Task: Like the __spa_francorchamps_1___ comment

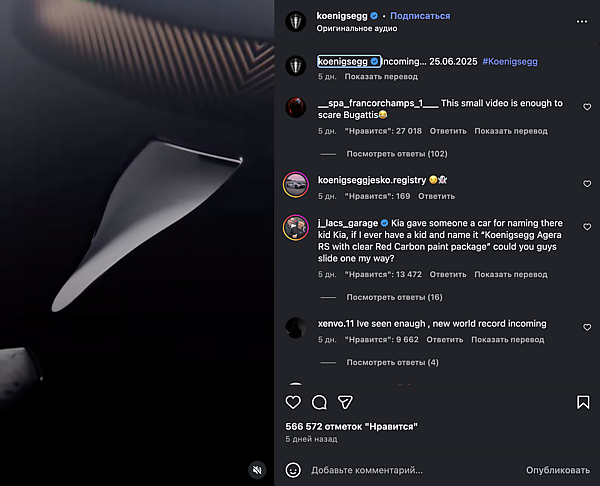Action: (x=587, y=107)
